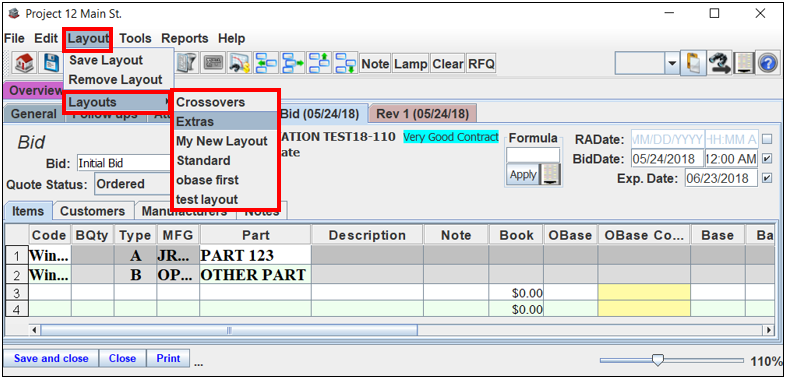Select the Standard layout
Viewport: 787px width, 381px height.
point(225,161)
